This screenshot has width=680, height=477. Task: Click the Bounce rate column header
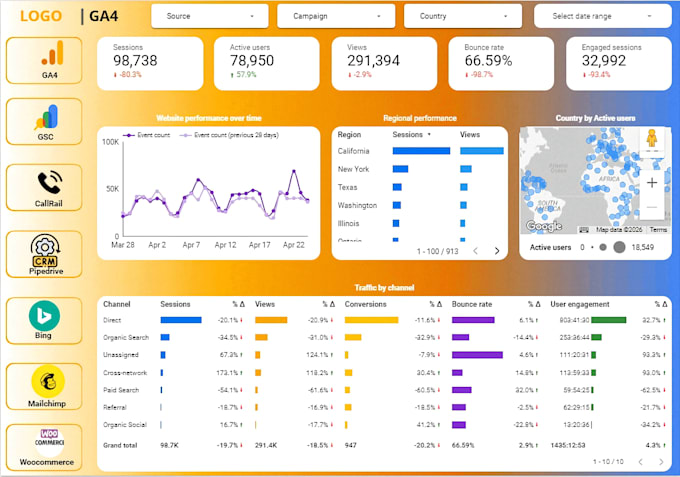click(472, 304)
